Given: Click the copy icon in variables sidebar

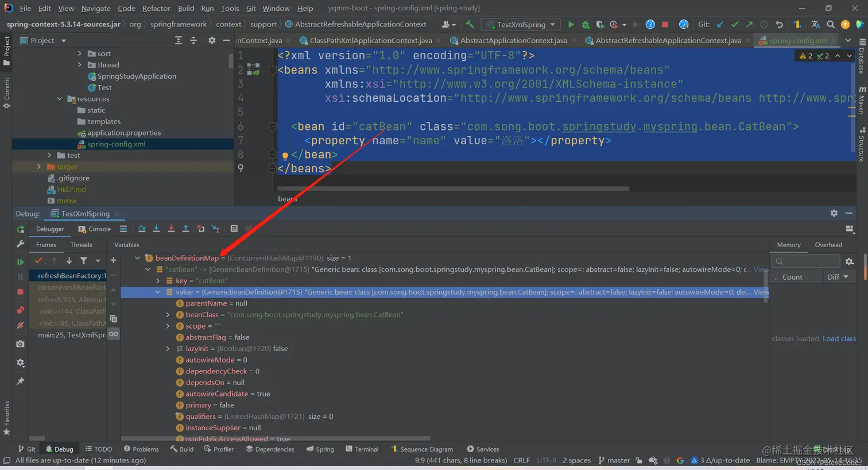Looking at the screenshot, I should tap(113, 318).
